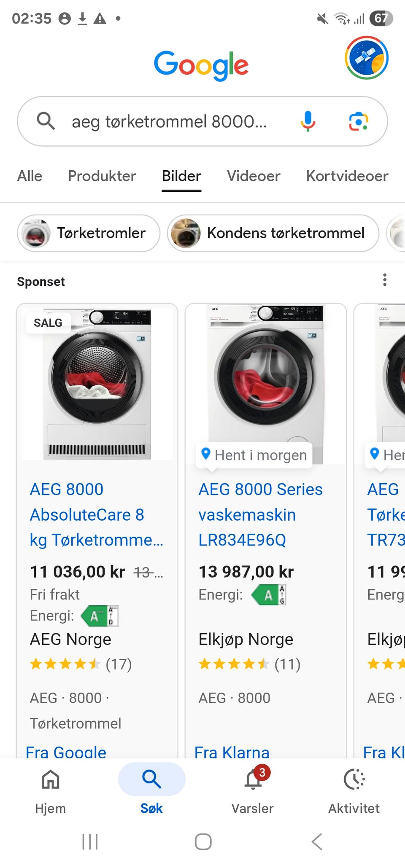Switch to the Produkter tab
Viewport: 405px width, 868px height.
[102, 176]
